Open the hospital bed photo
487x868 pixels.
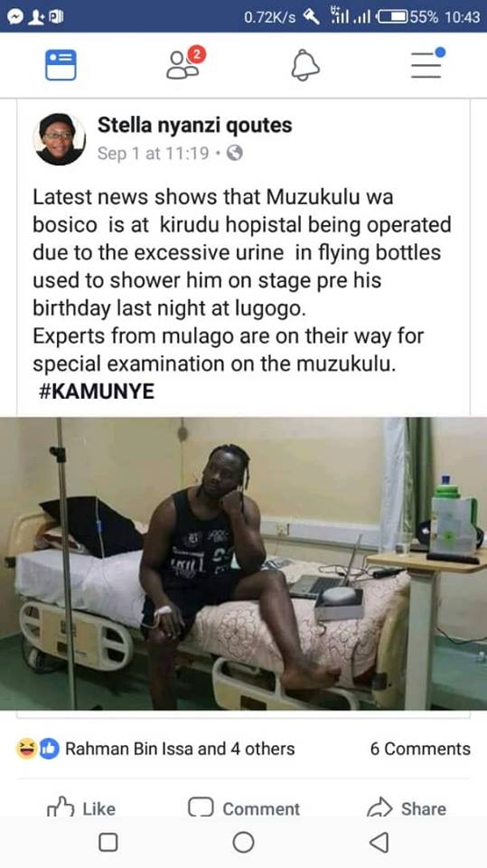(244, 563)
